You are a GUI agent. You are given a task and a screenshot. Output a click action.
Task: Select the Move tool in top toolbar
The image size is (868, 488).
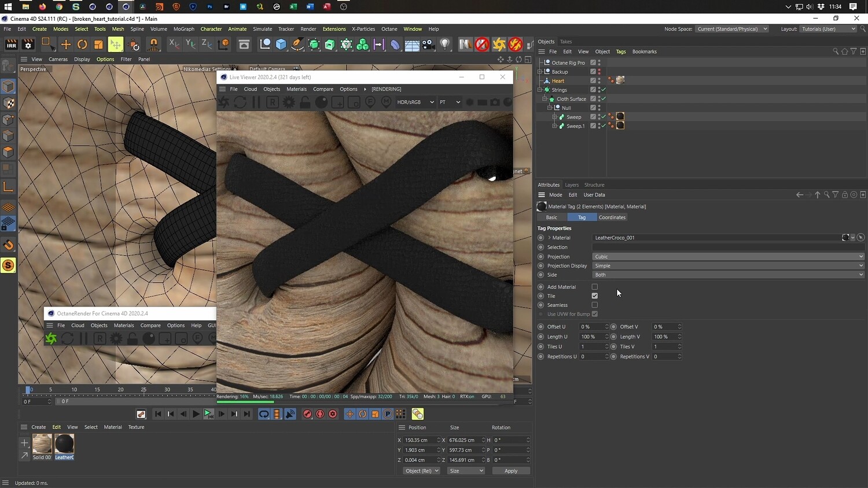66,45
